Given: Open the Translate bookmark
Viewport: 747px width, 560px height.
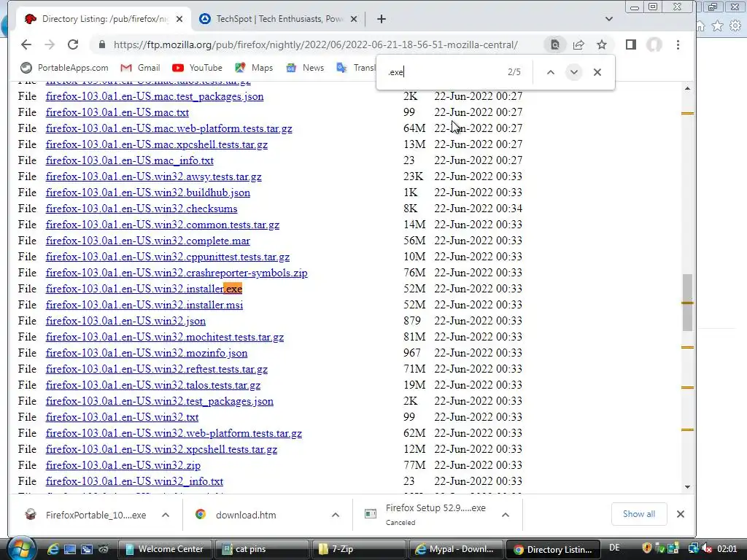Looking at the screenshot, I should (356, 68).
